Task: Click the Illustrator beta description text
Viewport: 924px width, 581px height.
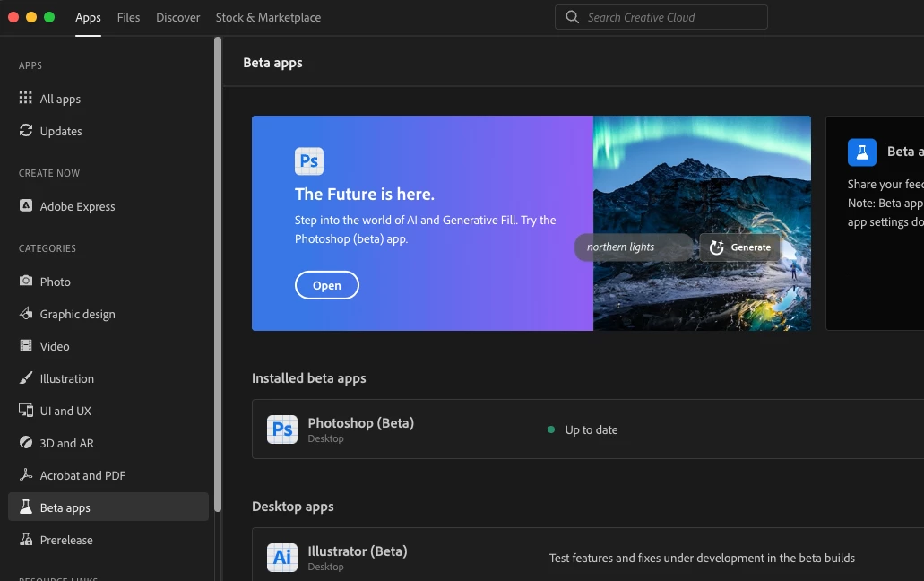Action: pos(702,558)
